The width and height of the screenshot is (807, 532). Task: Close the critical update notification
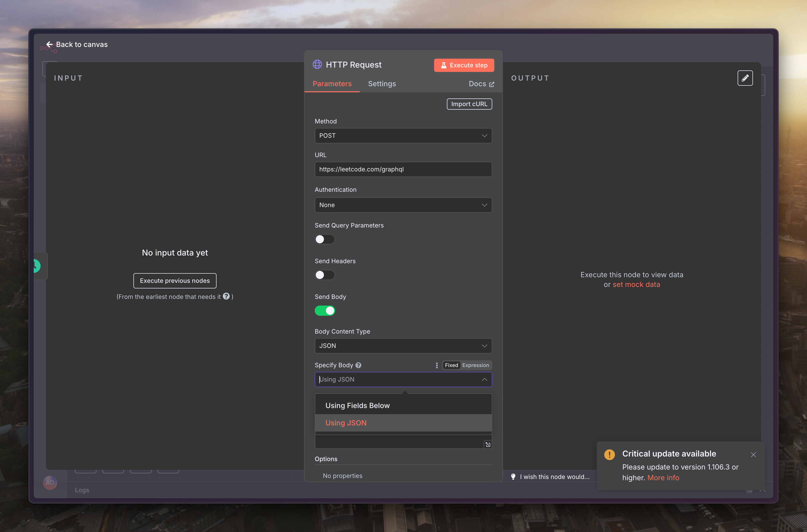pos(753,455)
